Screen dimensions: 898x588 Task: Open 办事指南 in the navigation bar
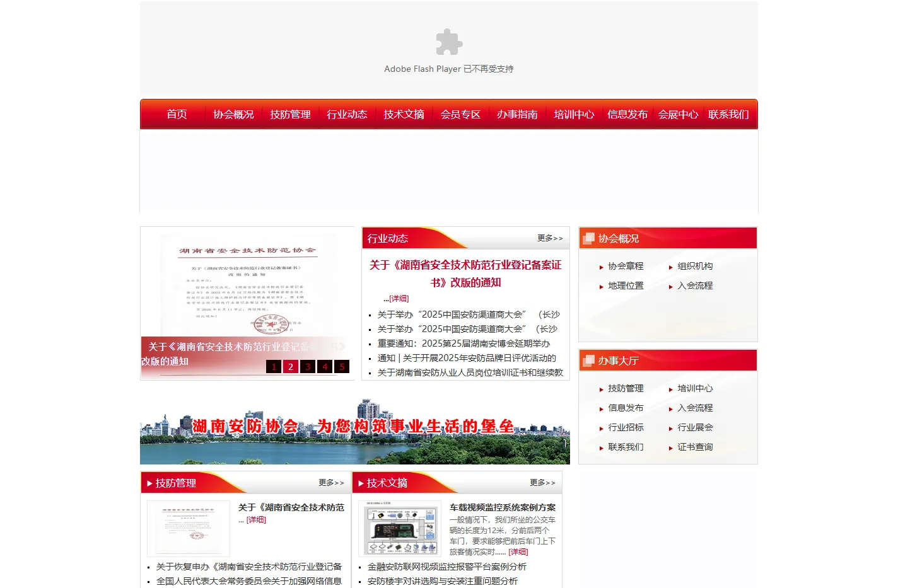pyautogui.click(x=517, y=114)
